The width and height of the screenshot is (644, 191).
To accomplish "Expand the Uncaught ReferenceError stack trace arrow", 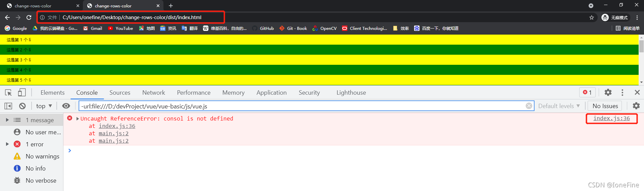I will (78, 118).
